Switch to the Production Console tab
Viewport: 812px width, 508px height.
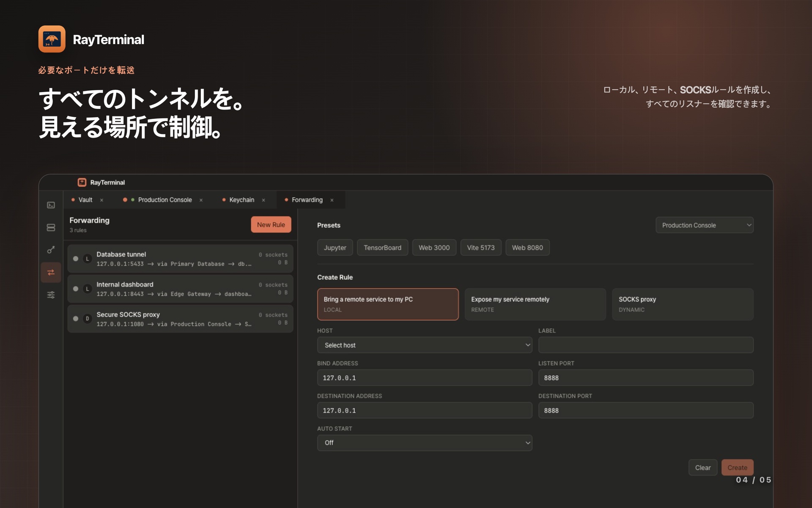point(165,200)
